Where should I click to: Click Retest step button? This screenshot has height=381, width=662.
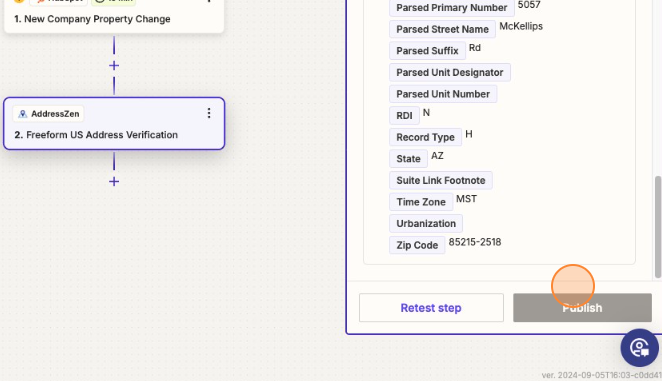pos(431,308)
